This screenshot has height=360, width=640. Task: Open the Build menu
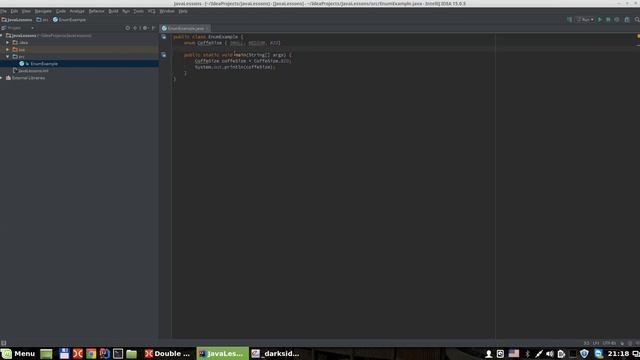[x=113, y=11]
